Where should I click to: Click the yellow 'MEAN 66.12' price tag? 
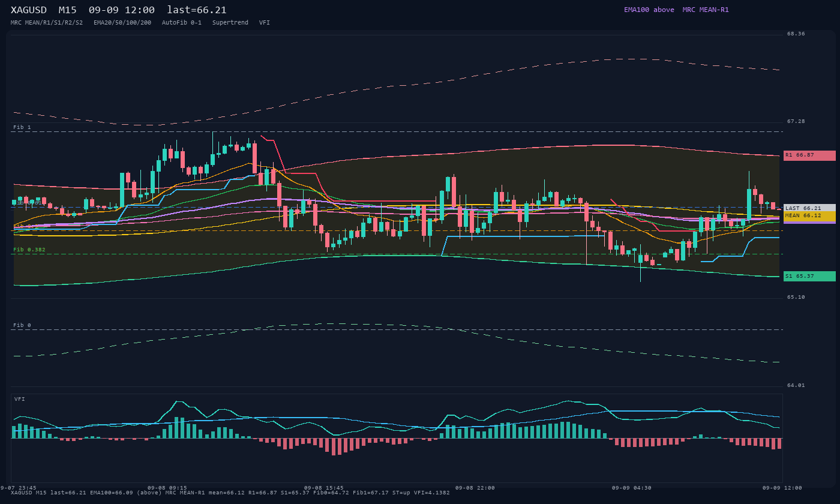pyautogui.click(x=809, y=216)
